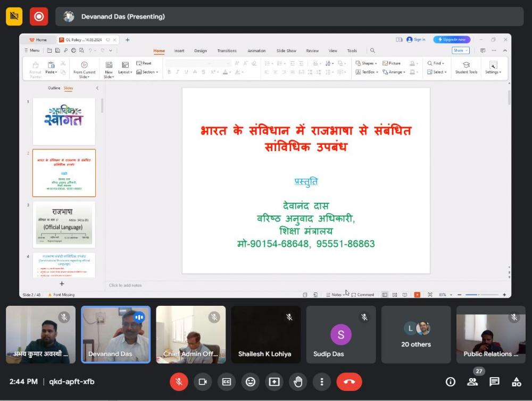Expand the Layout dropdown in ribbon
The height and width of the screenshot is (401, 532).
(x=125, y=72)
